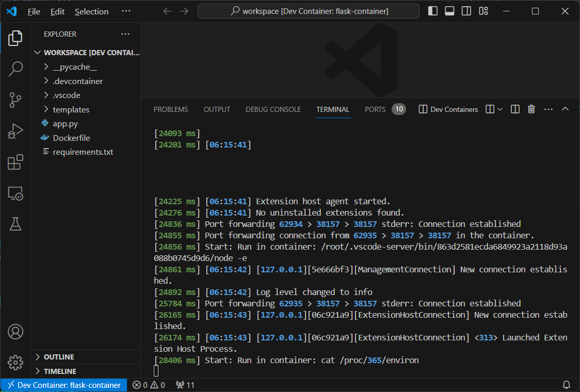This screenshot has width=580, height=392.
Task: Open the Remote Explorer view
Action: click(x=15, y=193)
